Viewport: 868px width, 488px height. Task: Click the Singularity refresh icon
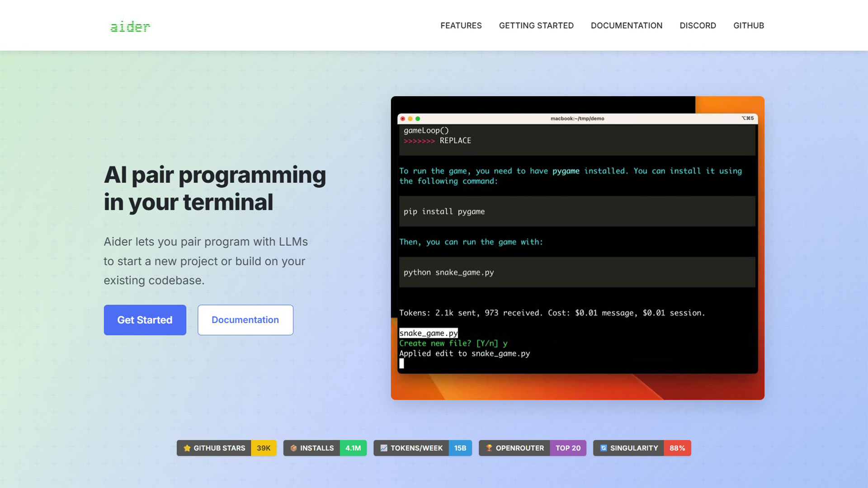point(603,448)
